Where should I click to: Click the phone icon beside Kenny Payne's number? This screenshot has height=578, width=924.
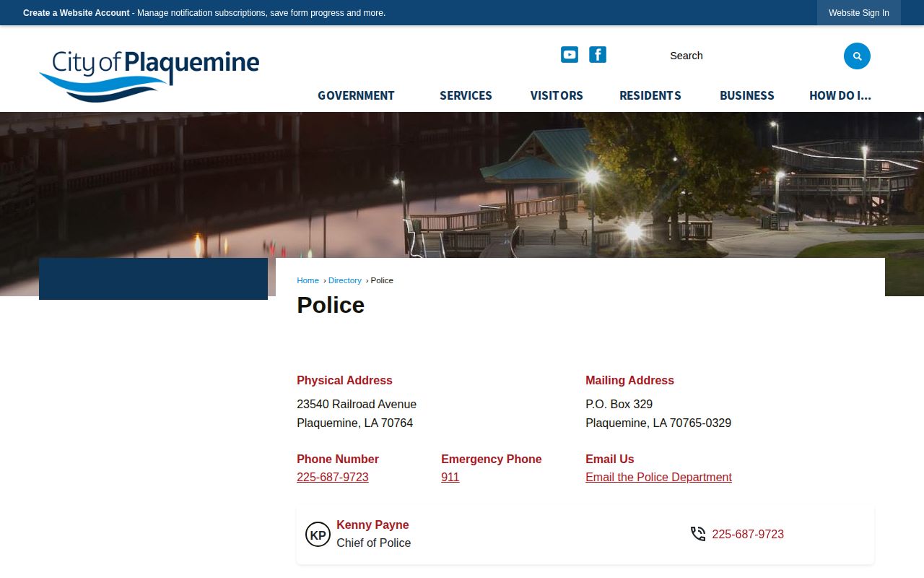pos(698,534)
